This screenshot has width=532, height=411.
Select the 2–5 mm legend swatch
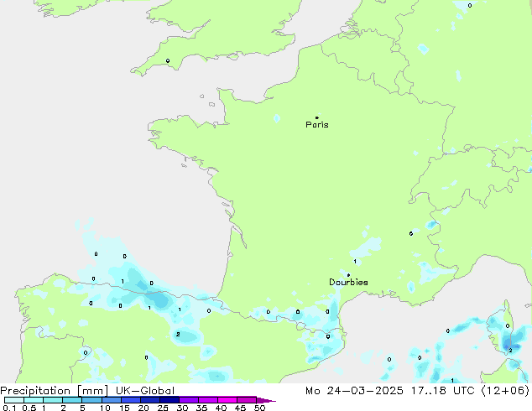(72, 400)
